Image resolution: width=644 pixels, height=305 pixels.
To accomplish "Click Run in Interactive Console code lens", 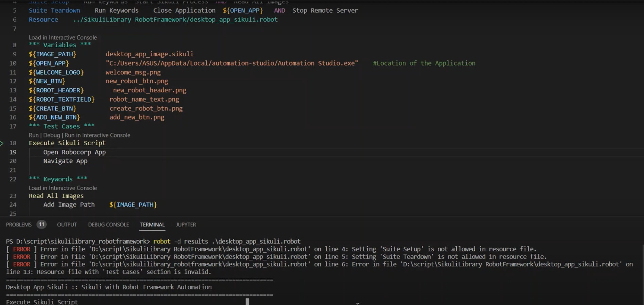I will point(97,135).
